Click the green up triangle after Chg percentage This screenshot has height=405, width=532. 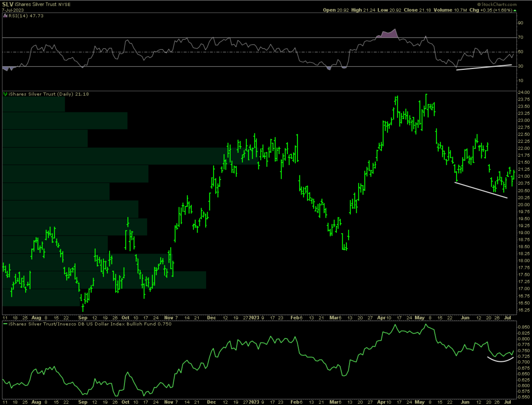click(515, 10)
